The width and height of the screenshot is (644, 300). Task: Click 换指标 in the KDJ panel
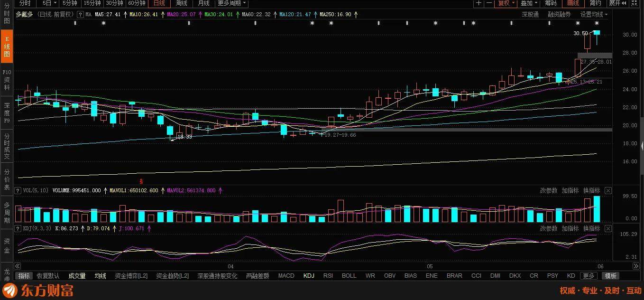pyautogui.click(x=591, y=228)
